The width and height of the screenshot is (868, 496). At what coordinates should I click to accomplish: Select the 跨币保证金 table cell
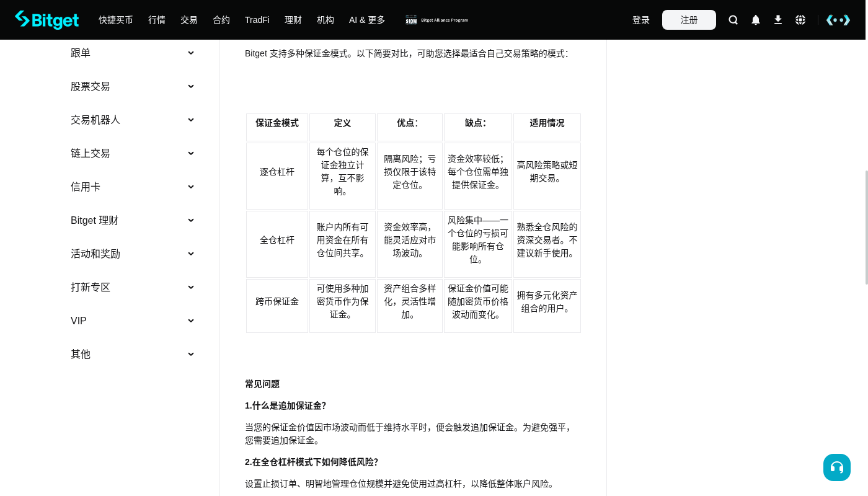click(x=277, y=306)
